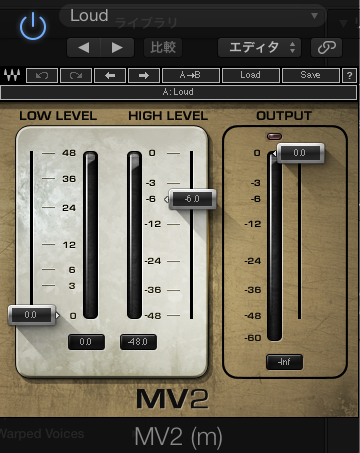Select next Waves preset right arrow
360x453 pixels.
click(144, 75)
